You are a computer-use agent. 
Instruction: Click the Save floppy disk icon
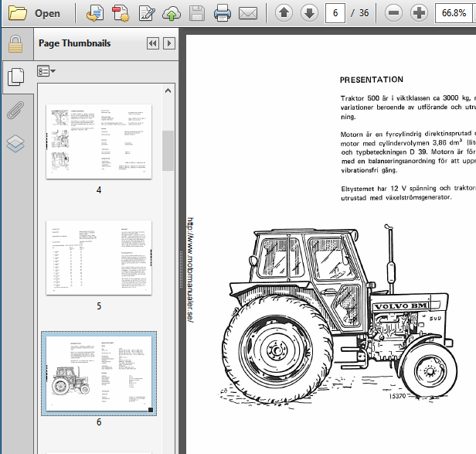click(197, 13)
